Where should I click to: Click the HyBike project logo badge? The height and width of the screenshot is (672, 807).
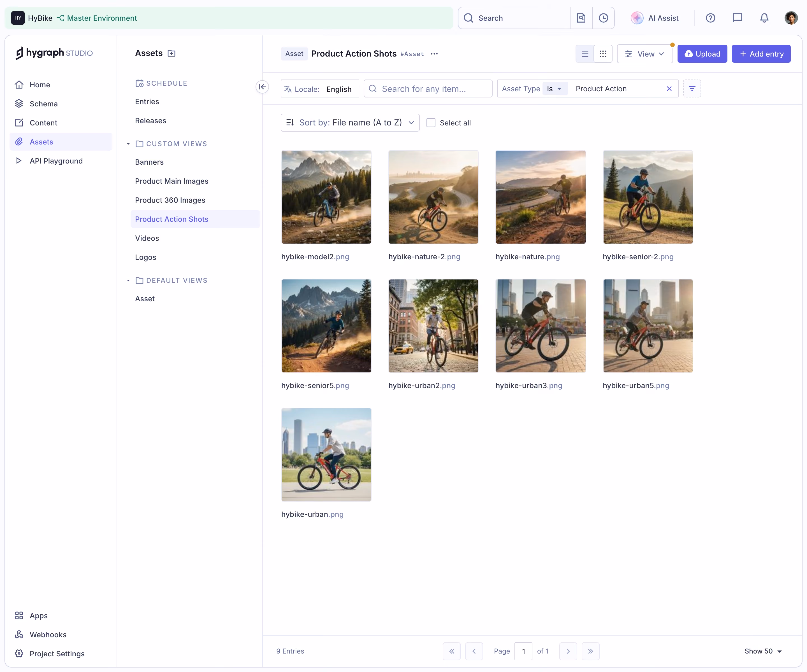[18, 18]
